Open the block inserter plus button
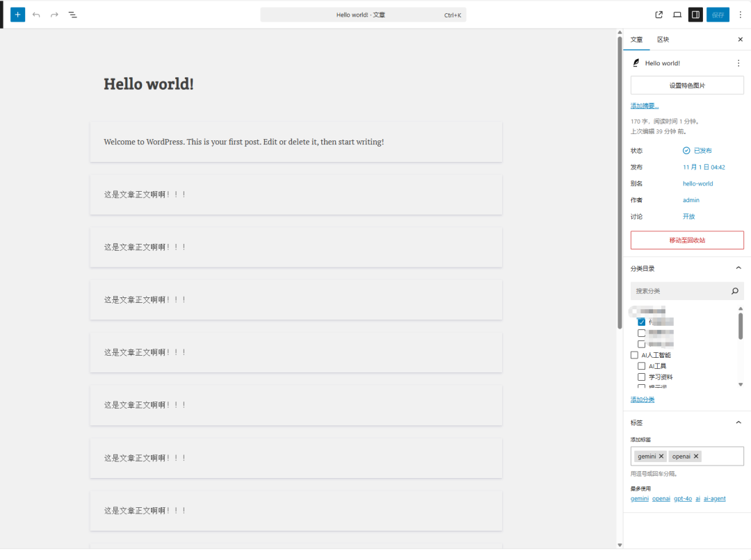This screenshot has width=751, height=560. click(17, 15)
